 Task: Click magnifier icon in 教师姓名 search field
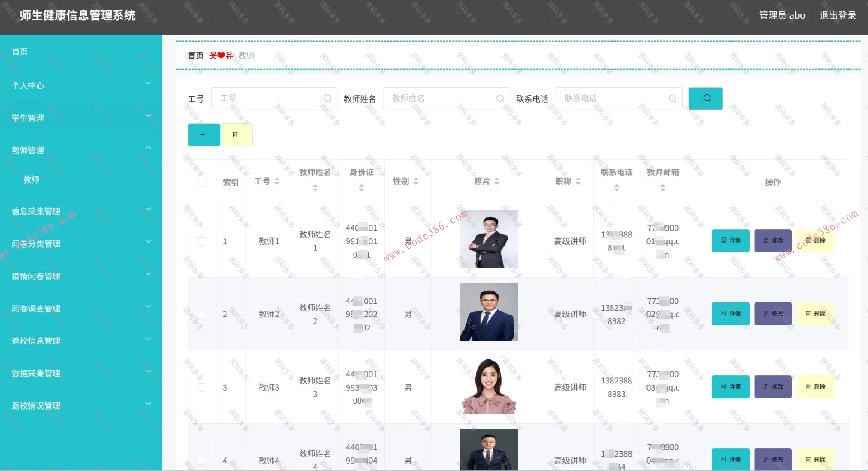[500, 99]
